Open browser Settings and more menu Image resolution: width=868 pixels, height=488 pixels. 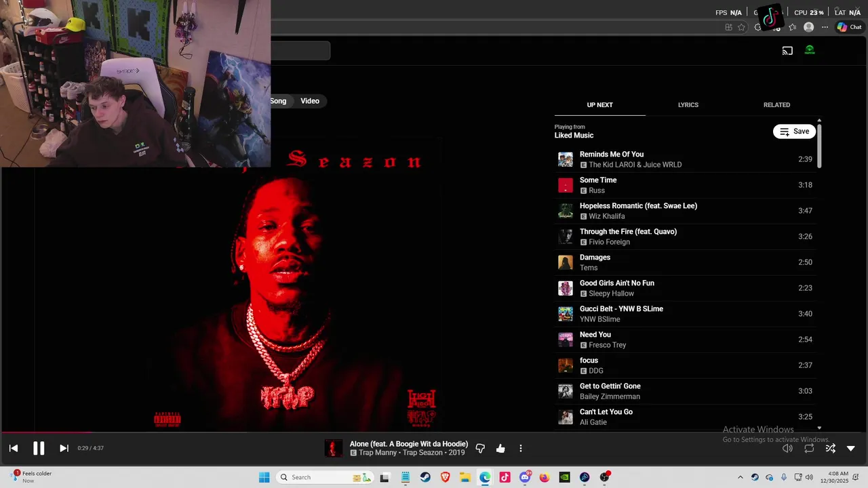tap(825, 27)
